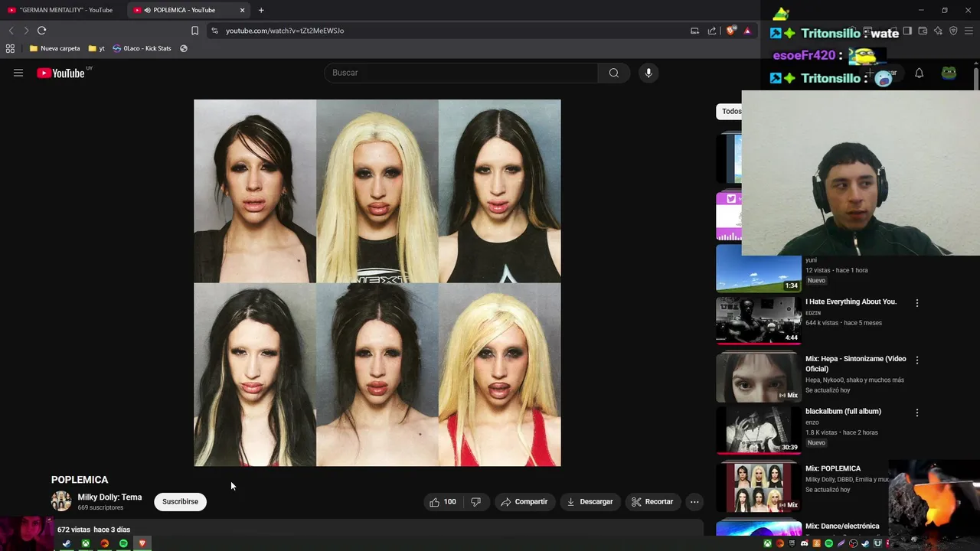Go forward in browser history
The image size is (980, 551).
click(26, 31)
